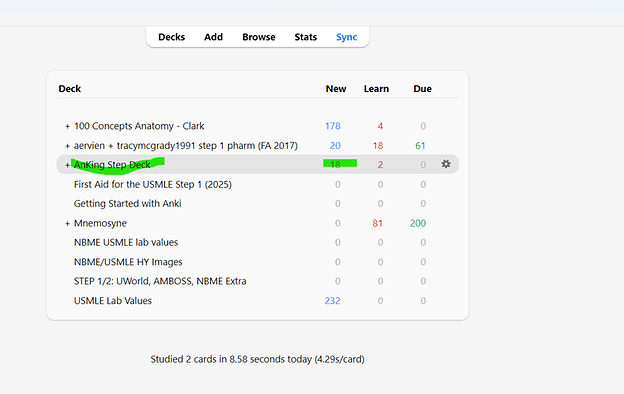Click the 61 due count for pharm deck
624x394 pixels.
click(x=420, y=146)
